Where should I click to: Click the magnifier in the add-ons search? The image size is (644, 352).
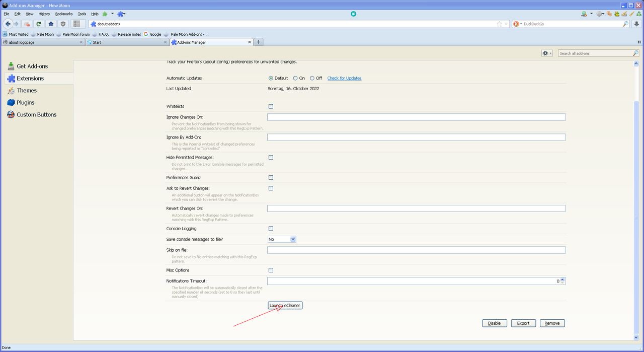[635, 53]
